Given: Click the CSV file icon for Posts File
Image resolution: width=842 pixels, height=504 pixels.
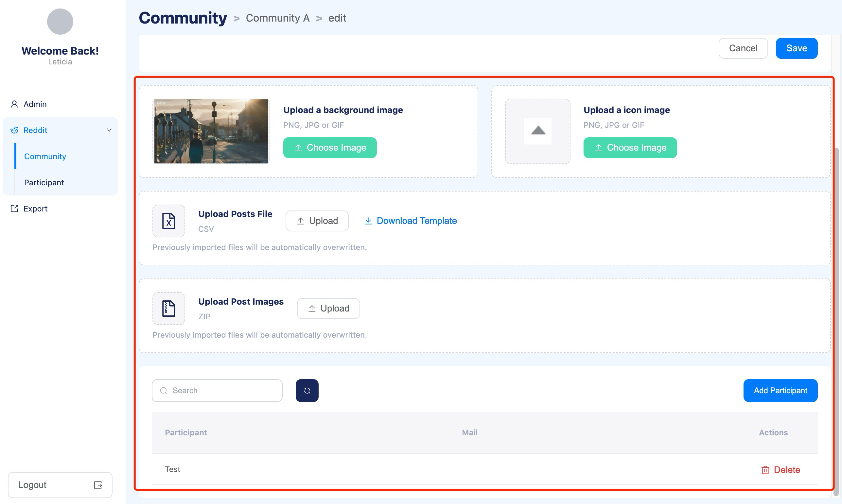Looking at the screenshot, I should click(168, 221).
